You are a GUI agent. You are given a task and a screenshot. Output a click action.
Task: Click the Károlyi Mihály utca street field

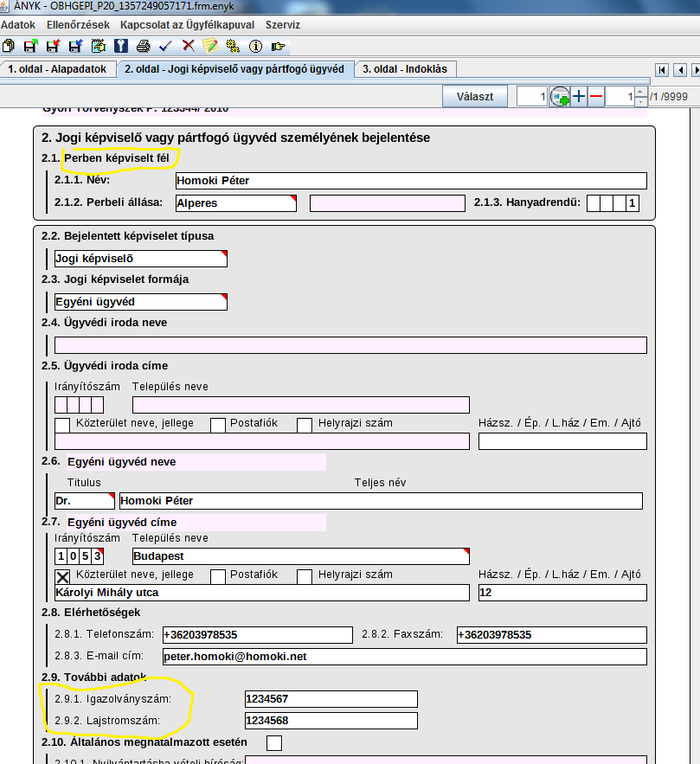tap(262, 593)
